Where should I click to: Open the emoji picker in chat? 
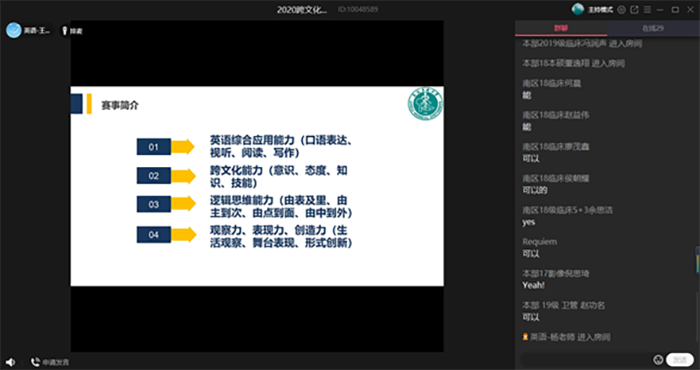click(658, 360)
